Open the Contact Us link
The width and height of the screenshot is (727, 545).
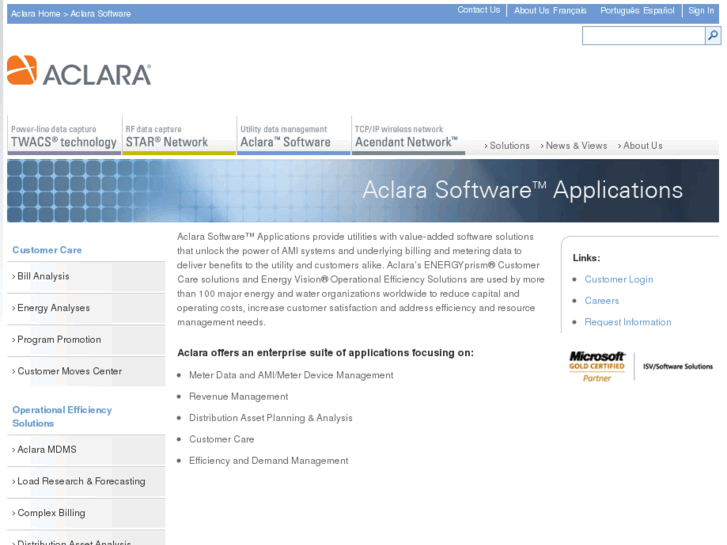click(478, 10)
